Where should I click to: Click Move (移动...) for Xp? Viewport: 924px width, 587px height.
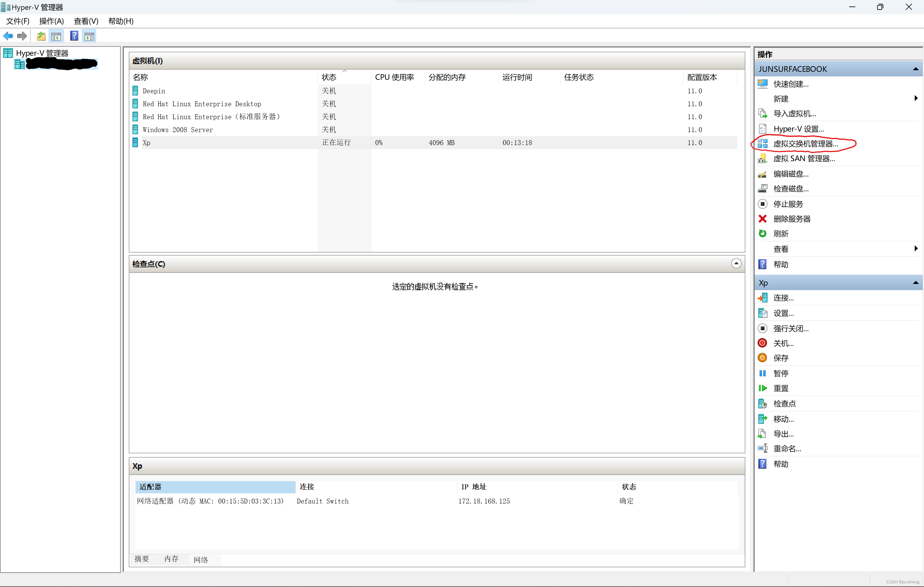point(783,419)
